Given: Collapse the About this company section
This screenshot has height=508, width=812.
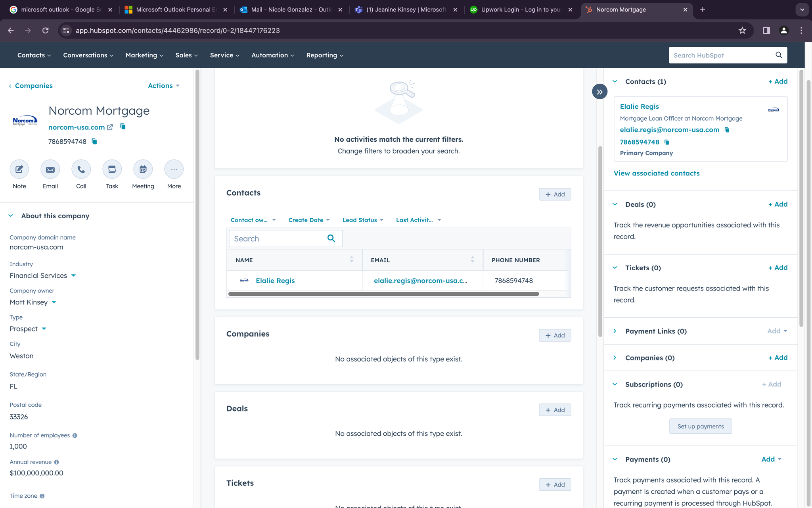Looking at the screenshot, I should (x=11, y=216).
